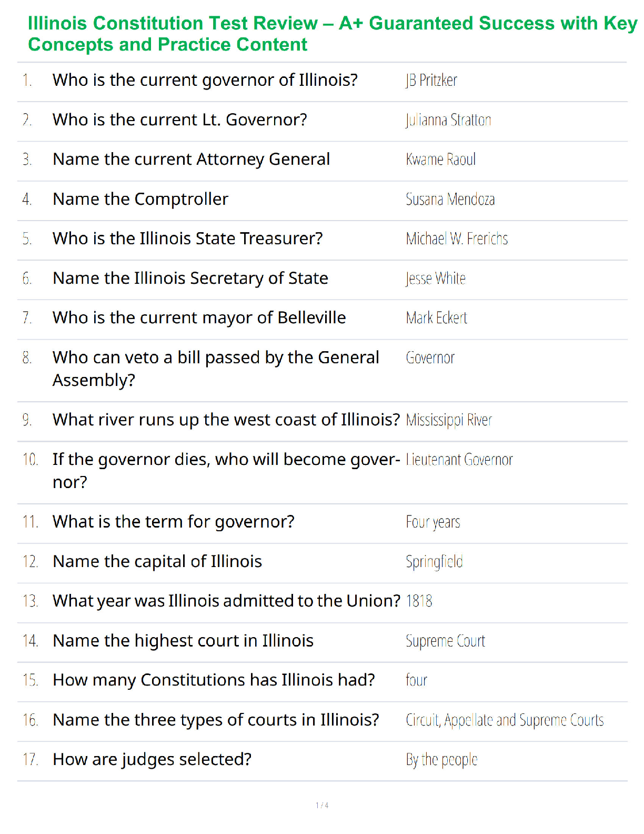Click the question about vetoing a bill
644x834 pixels.
coord(216,369)
